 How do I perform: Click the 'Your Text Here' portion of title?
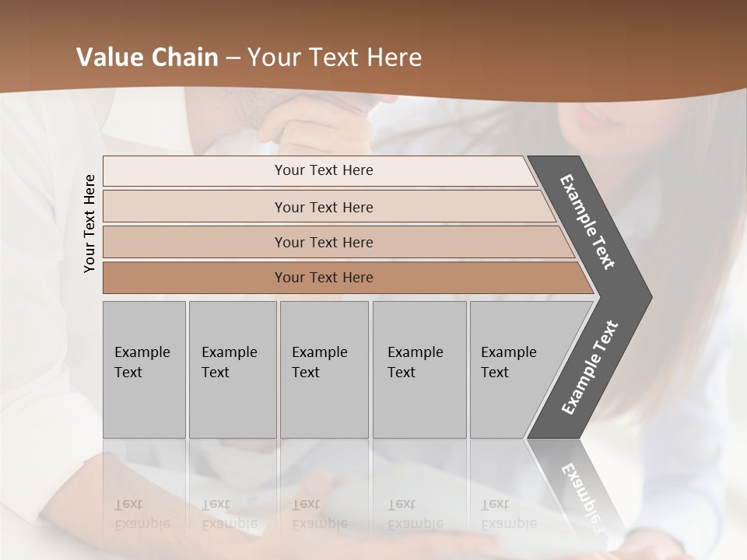point(335,58)
